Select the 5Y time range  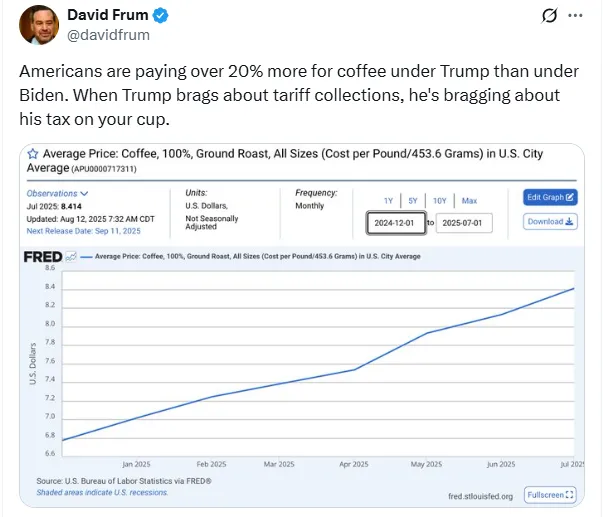click(412, 201)
